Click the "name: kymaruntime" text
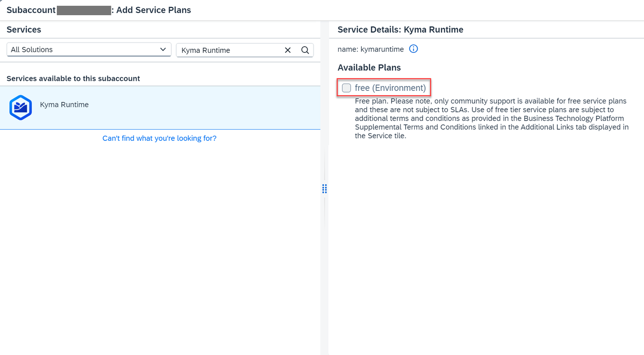The height and width of the screenshot is (355, 644). (371, 49)
